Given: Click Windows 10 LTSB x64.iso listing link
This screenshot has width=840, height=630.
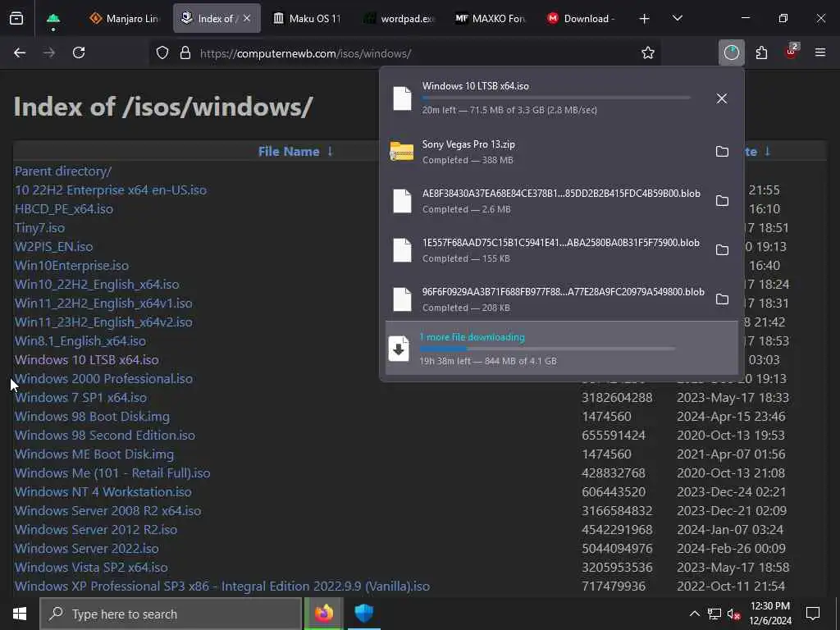Looking at the screenshot, I should [x=86, y=360].
